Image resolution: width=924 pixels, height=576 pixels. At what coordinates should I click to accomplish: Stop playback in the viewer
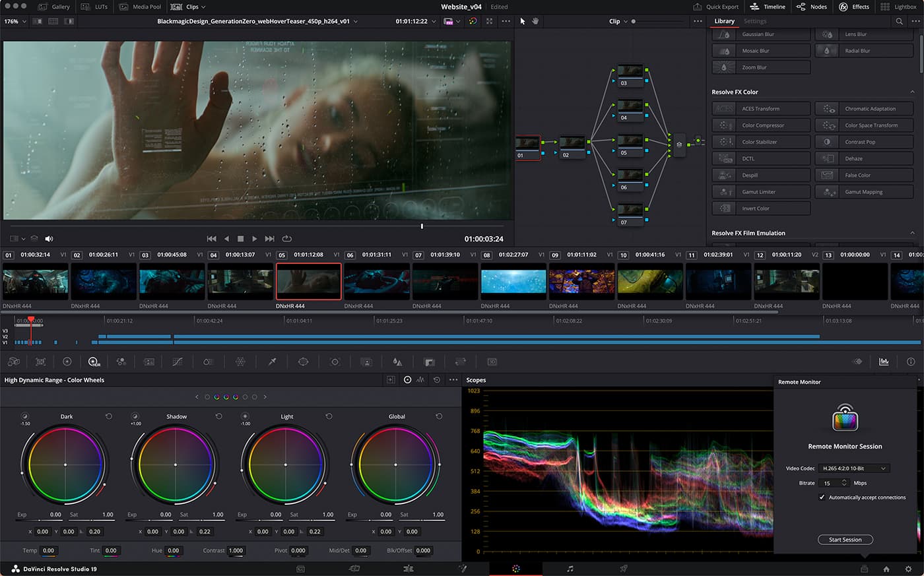click(240, 239)
